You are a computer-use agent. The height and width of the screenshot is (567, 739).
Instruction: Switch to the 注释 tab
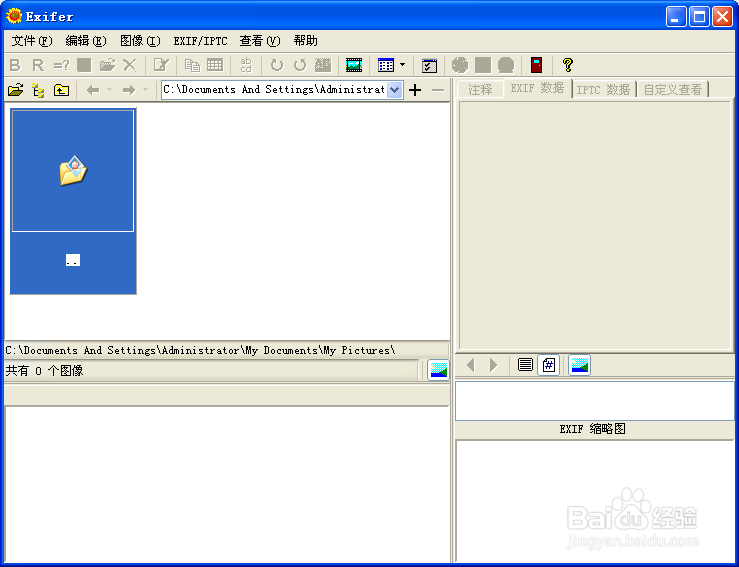480,89
